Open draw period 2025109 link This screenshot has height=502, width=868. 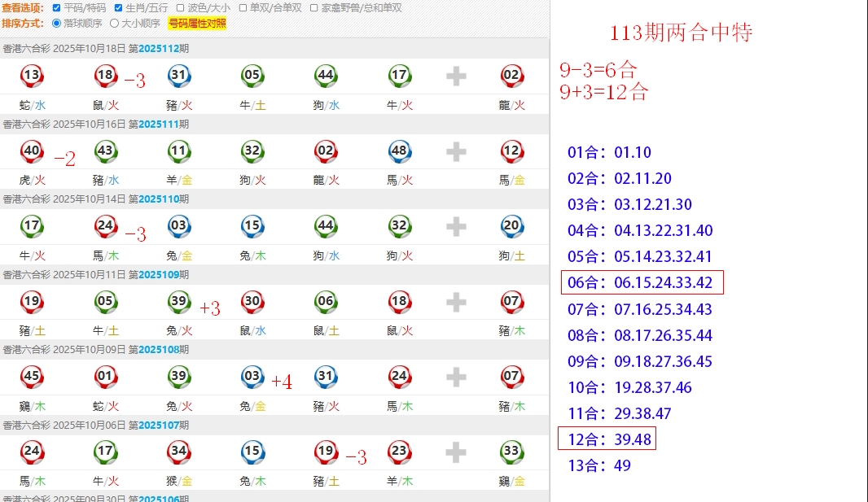point(158,275)
